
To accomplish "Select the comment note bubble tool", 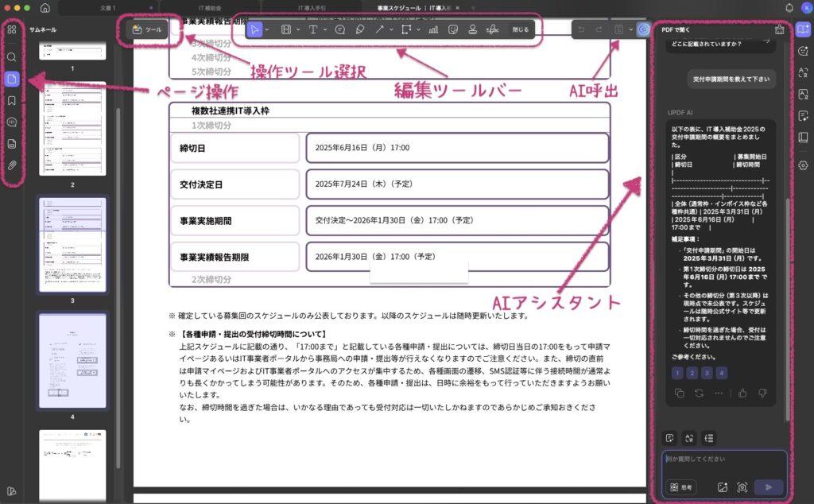I will pos(340,29).
